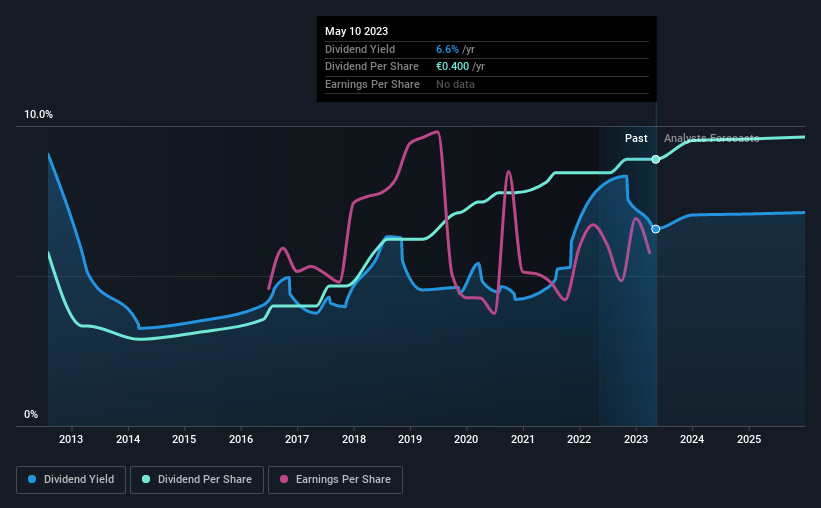Click the 2023 x-axis label
The image size is (821, 508).
click(x=636, y=439)
